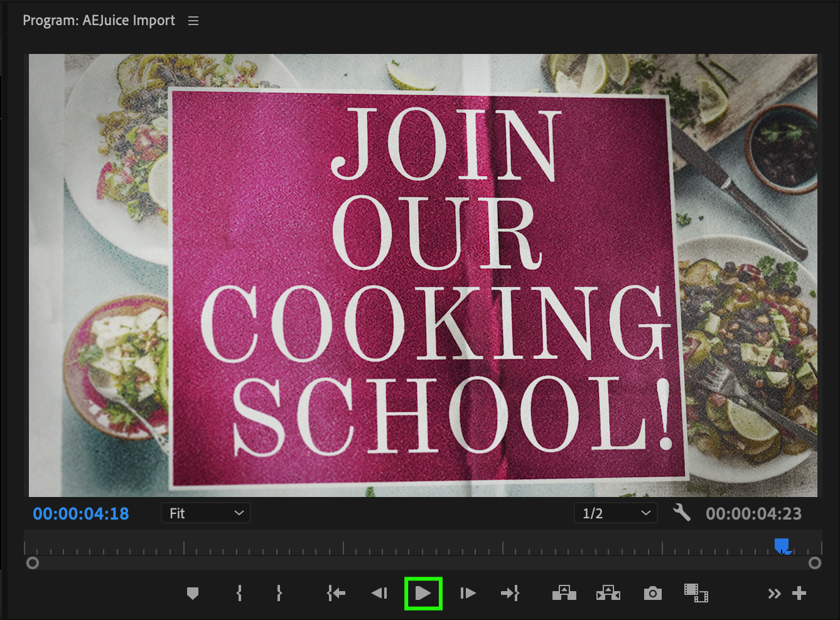Click the Lift button

[x=564, y=593]
